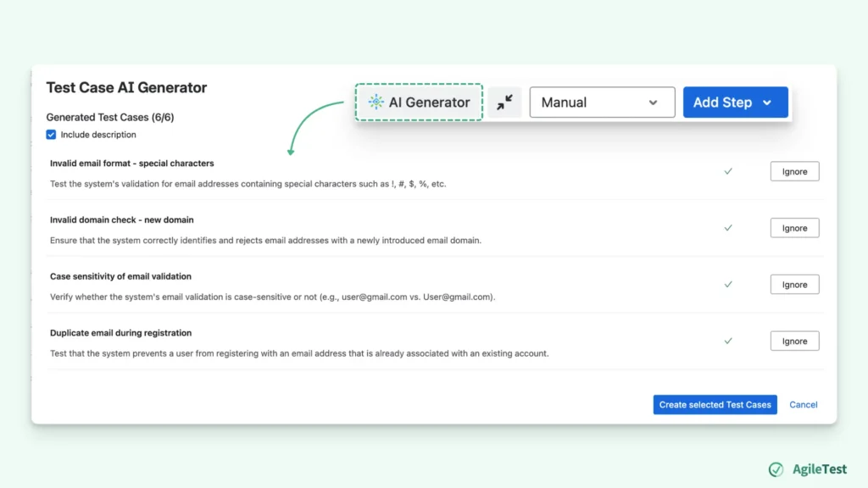Toggle the Include description checkbox
Image resolution: width=868 pixels, height=488 pixels.
[x=51, y=135]
